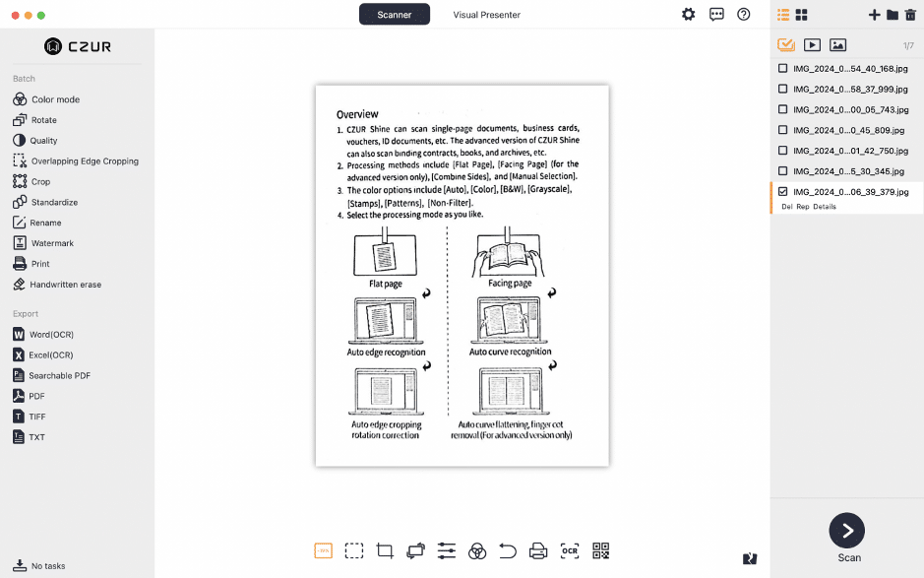The image size is (924, 578).
Task: Uncheck the selected IMG_2024_0...06_39_379.jpg file
Action: 782,192
